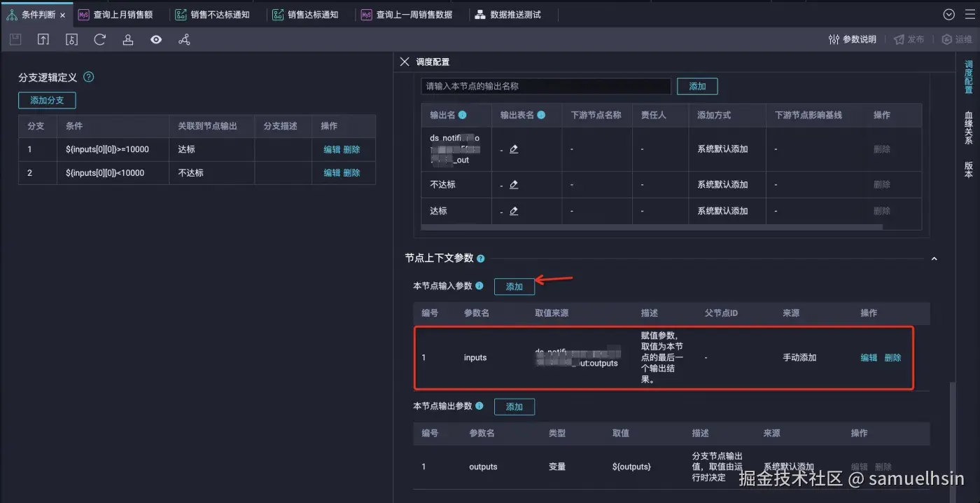Click the node-graph icon in toolbar
Screen dimensions: 980x503
tap(184, 40)
